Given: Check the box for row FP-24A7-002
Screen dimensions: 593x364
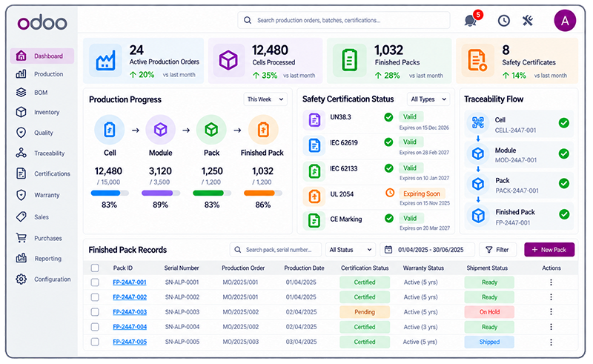Looking at the screenshot, I should [95, 297].
